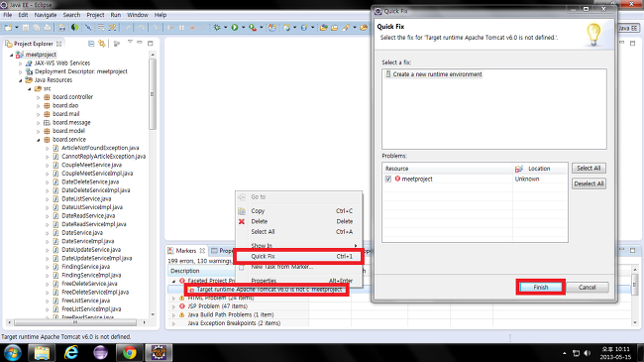Click the Link with Editor icon
This screenshot has width=644, height=362.
[101, 44]
